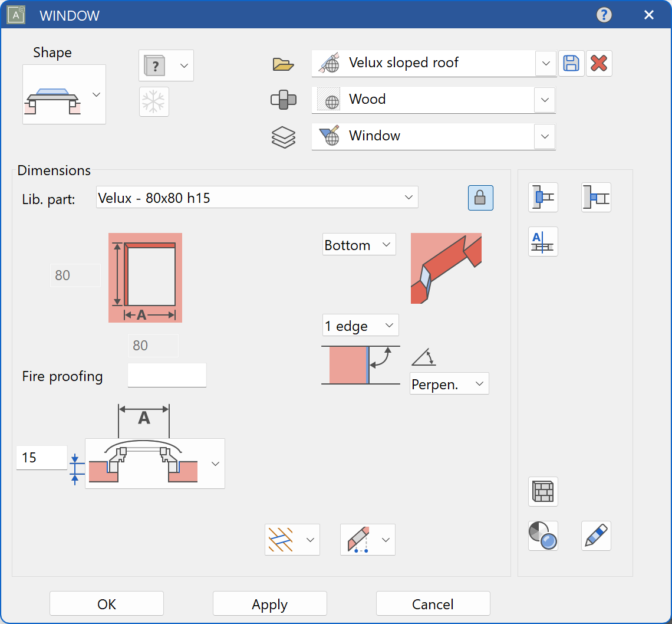Viewport: 672px width, 624px height.
Task: Open the Window layer dropdown
Action: tap(545, 136)
